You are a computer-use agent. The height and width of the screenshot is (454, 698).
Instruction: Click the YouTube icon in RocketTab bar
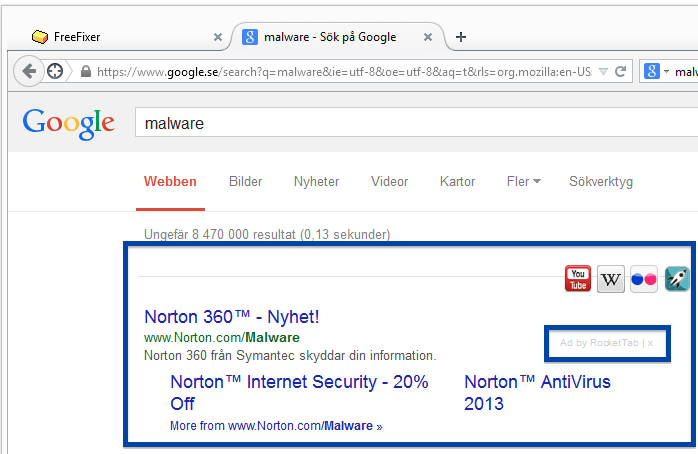point(578,279)
